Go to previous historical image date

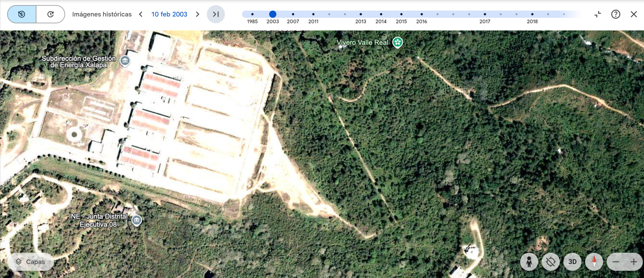point(141,14)
